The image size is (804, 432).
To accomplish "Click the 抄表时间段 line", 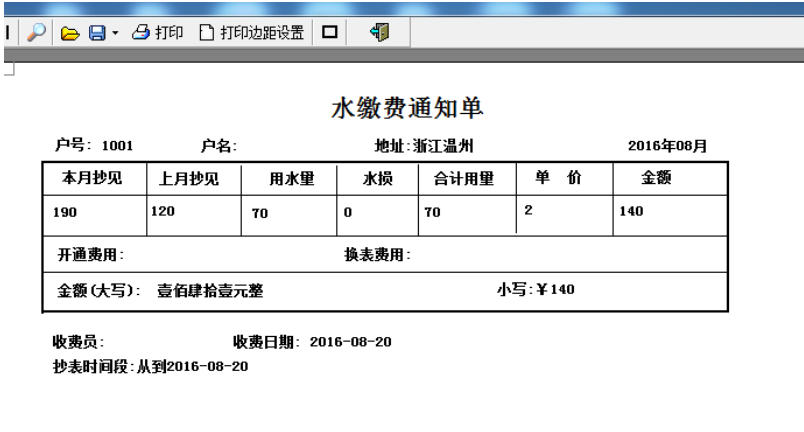I will click(150, 366).
